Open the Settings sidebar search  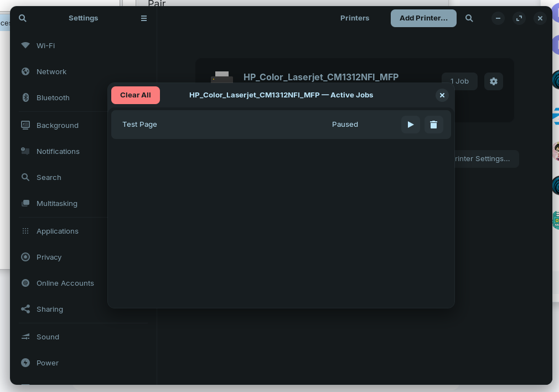(23, 18)
